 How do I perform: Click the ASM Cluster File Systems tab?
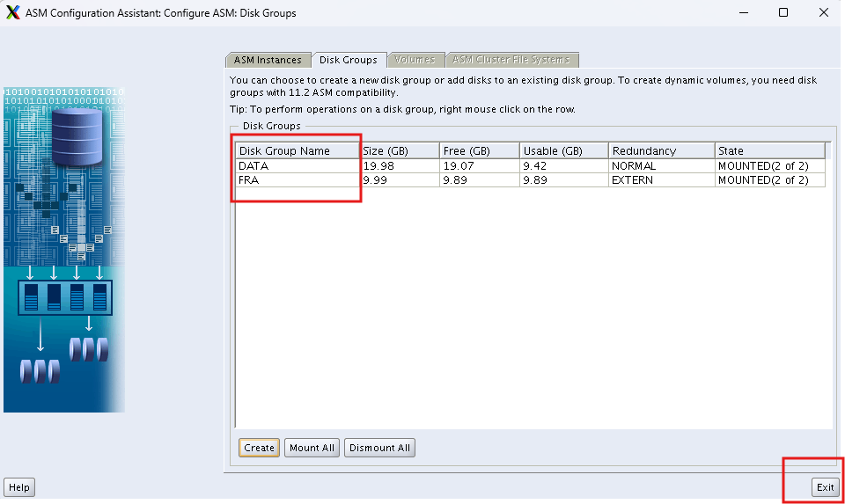[511, 60]
